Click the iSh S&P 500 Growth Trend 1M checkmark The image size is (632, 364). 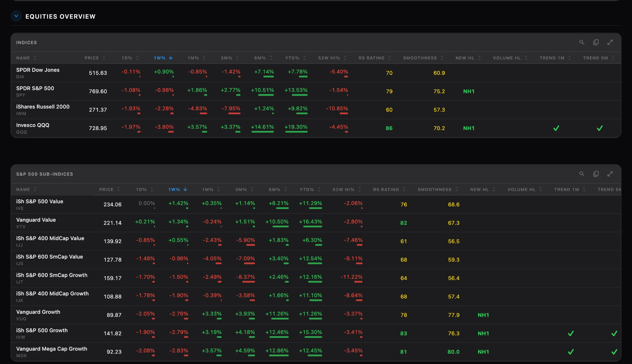(571, 333)
